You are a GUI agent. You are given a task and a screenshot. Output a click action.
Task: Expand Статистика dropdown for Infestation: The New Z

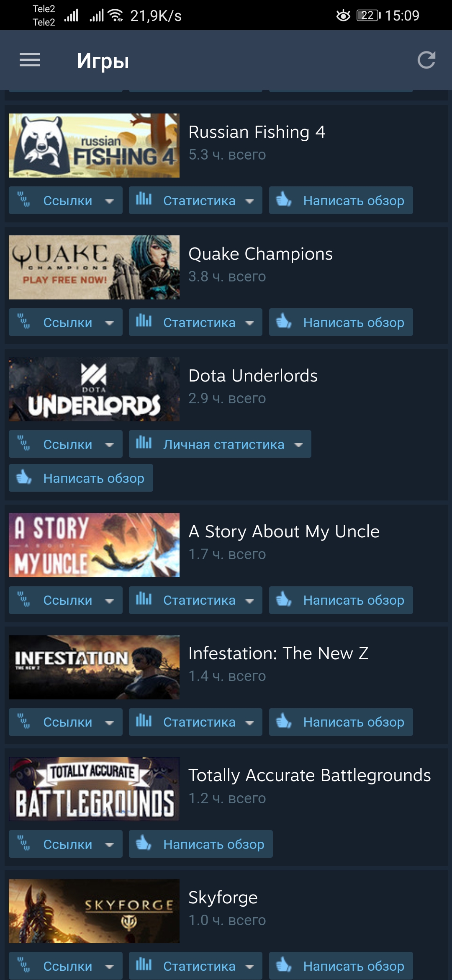(250, 723)
